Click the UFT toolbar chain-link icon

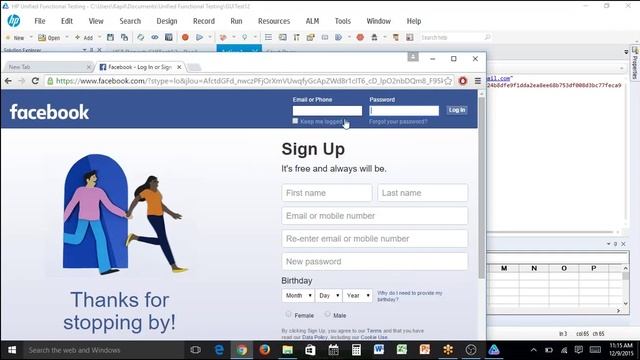tap(155, 38)
